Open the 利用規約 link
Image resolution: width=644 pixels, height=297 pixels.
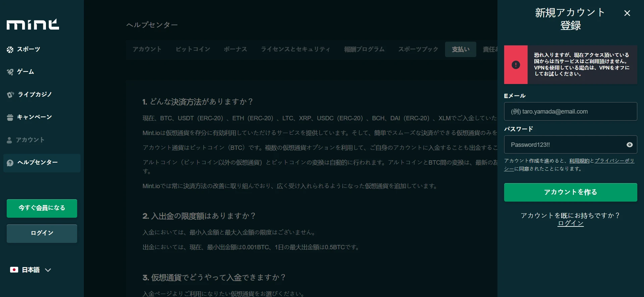click(x=579, y=161)
